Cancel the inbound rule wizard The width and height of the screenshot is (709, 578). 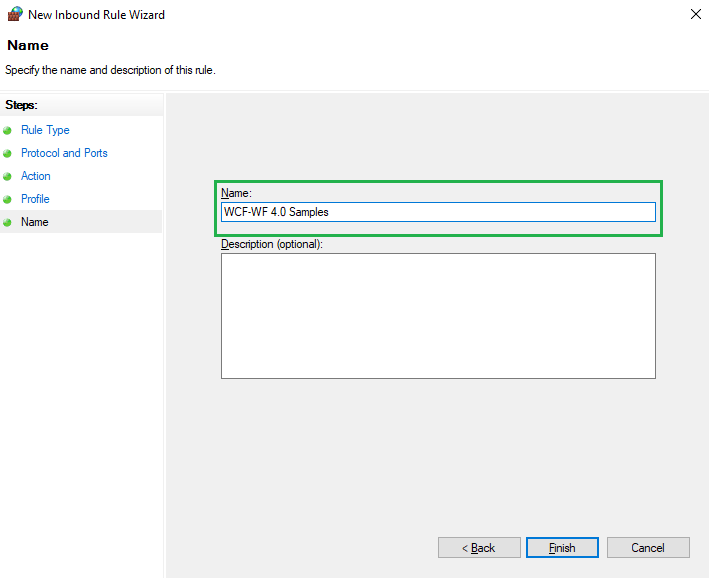pos(648,548)
